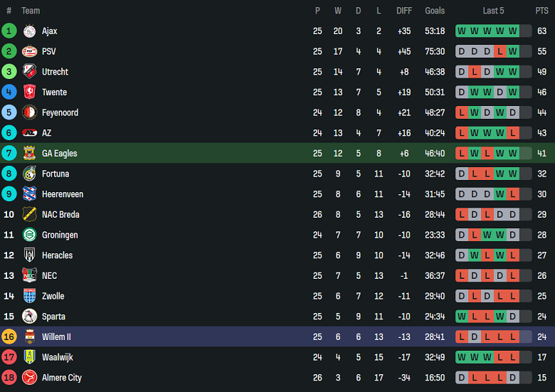Viewport: 555px width, 392px height.
Task: Click the Utrecht team crest
Action: pyautogui.click(x=29, y=72)
